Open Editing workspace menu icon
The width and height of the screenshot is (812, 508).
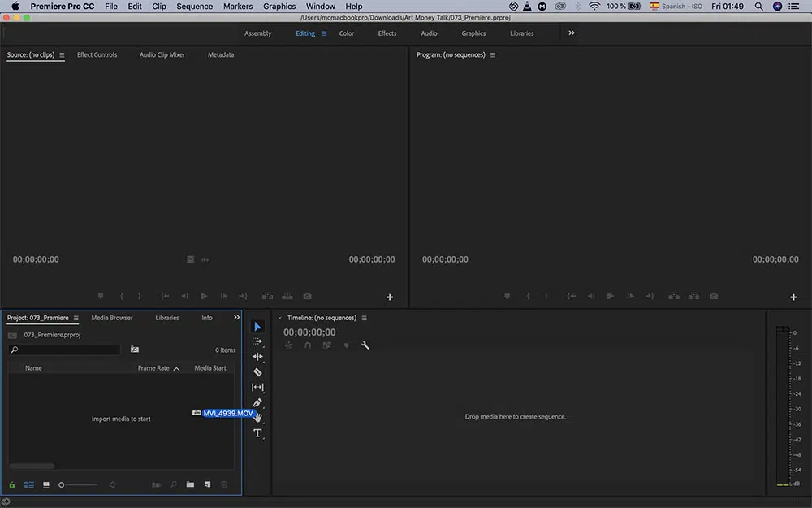[324, 33]
